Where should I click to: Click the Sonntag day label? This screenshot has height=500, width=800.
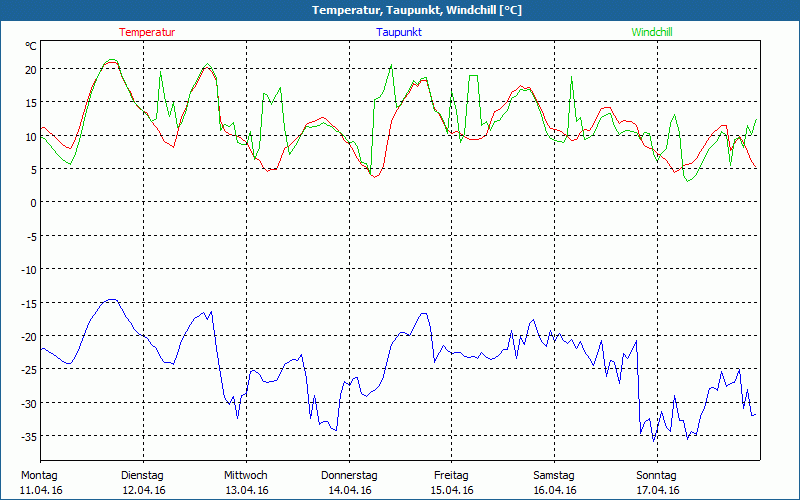[656, 476]
